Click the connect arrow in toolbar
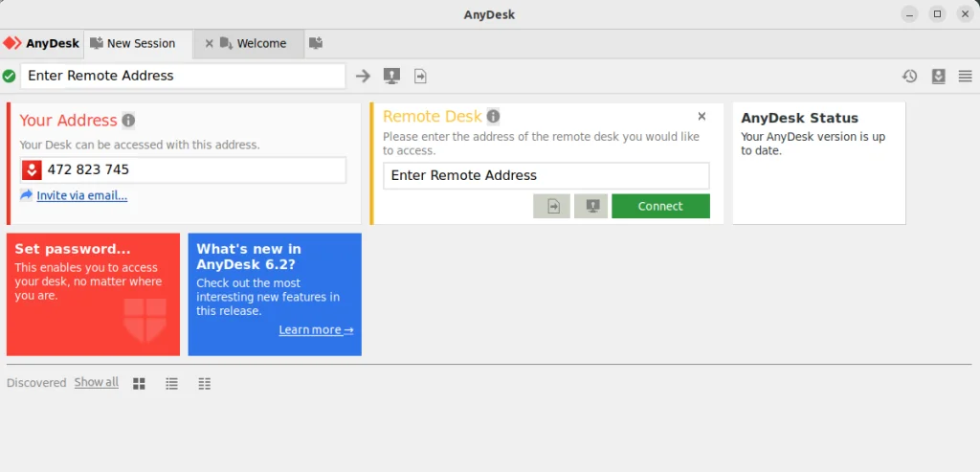This screenshot has width=980, height=472. (x=363, y=77)
